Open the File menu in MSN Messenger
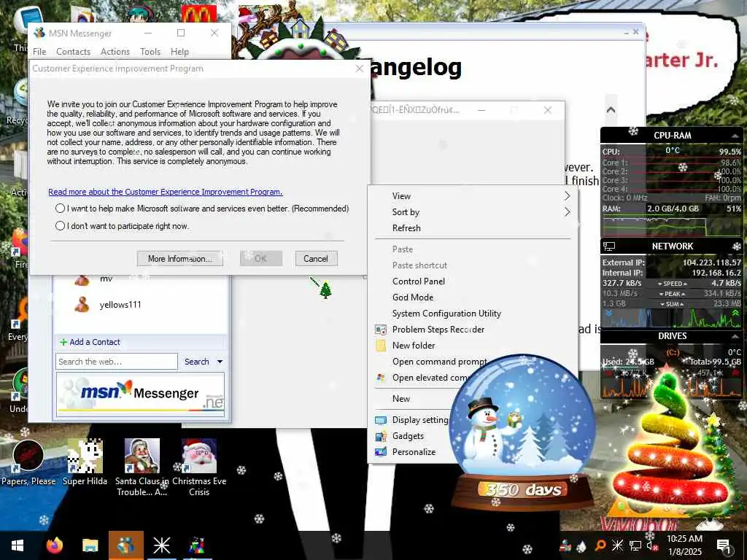The width and height of the screenshot is (747, 560). pos(39,52)
